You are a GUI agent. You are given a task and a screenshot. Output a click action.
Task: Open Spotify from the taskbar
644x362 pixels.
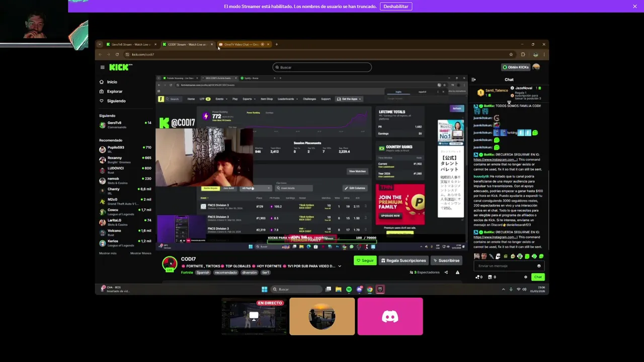click(x=349, y=289)
